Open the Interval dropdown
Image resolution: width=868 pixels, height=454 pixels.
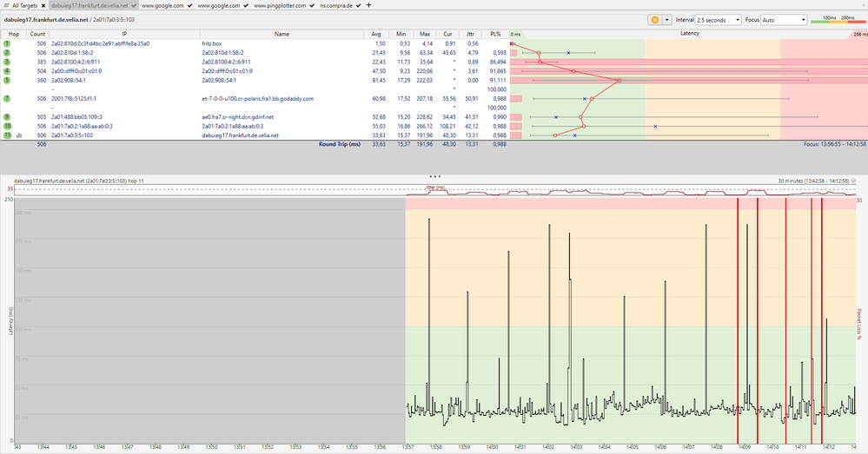tap(719, 19)
